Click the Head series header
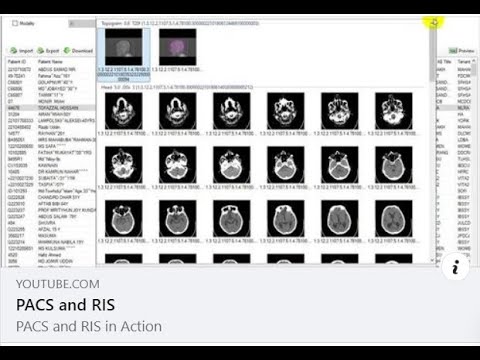 (177, 87)
